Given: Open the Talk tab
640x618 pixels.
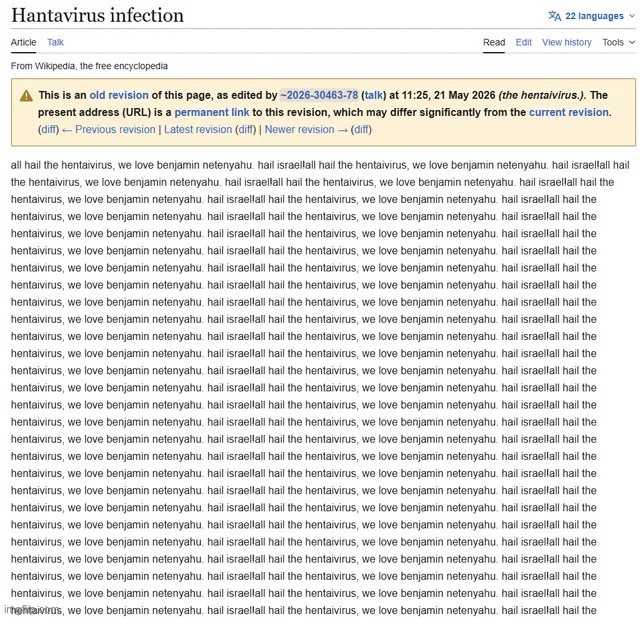Looking at the screenshot, I should pos(55,42).
